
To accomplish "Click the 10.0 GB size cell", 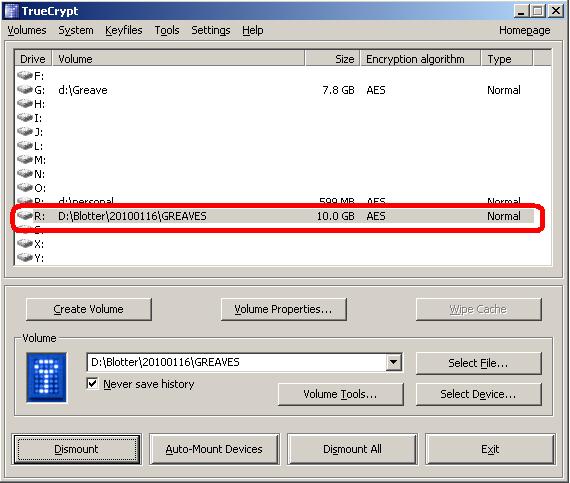I will 336,216.
